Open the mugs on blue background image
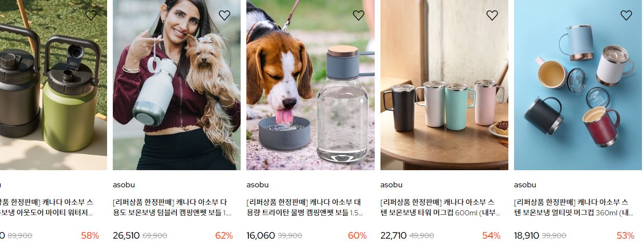The height and width of the screenshot is (248, 644). pyautogui.click(x=578, y=85)
